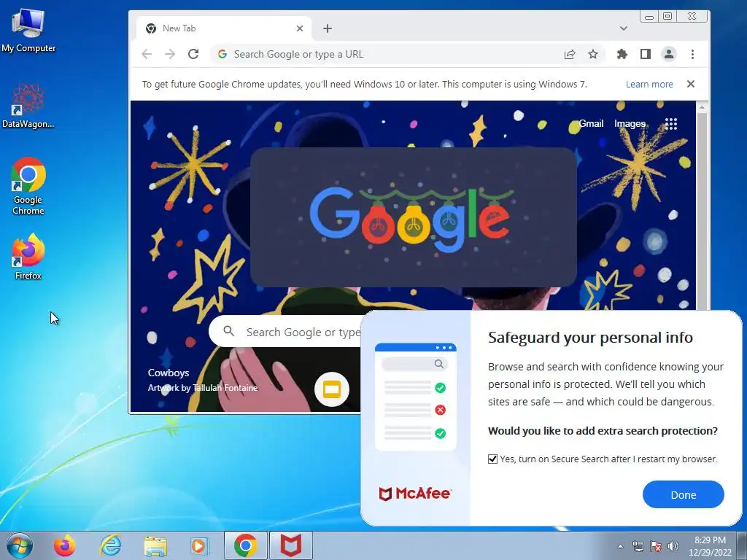Click the Google icon in address bar
Image resolution: width=747 pixels, height=560 pixels.
222,54
